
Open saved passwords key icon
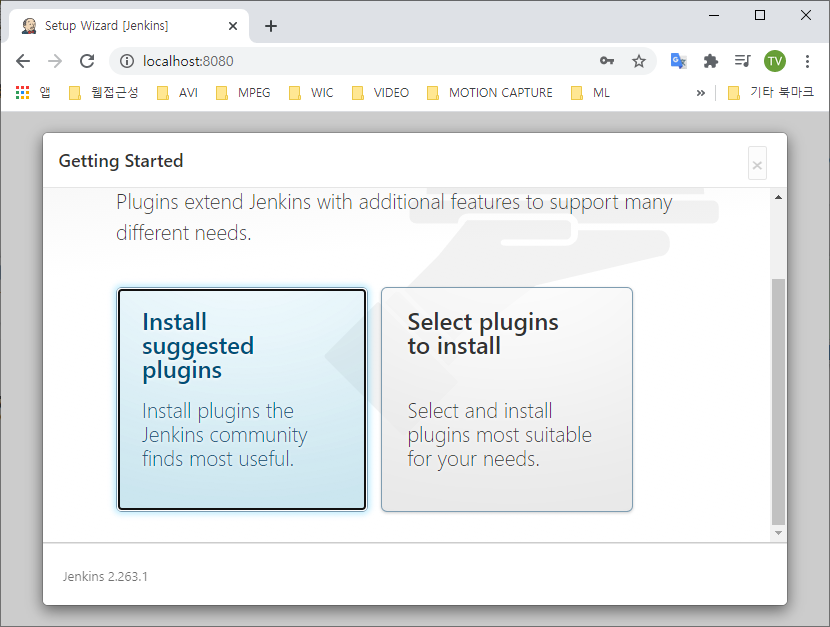607,61
